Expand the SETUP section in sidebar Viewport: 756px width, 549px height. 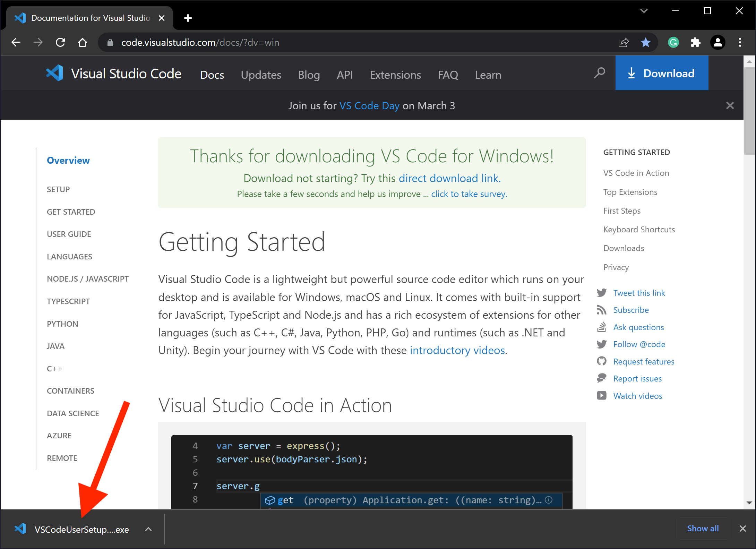pos(58,189)
